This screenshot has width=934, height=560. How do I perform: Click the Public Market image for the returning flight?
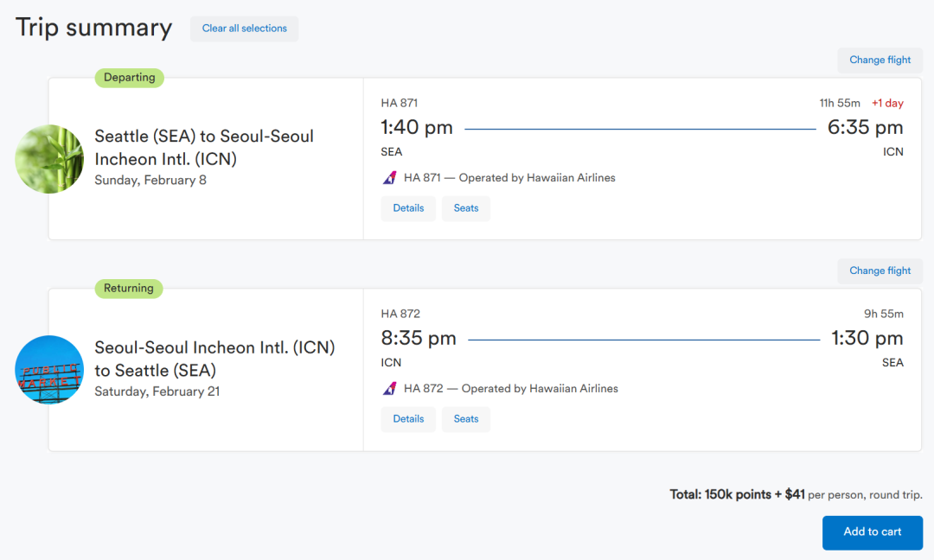[49, 370]
